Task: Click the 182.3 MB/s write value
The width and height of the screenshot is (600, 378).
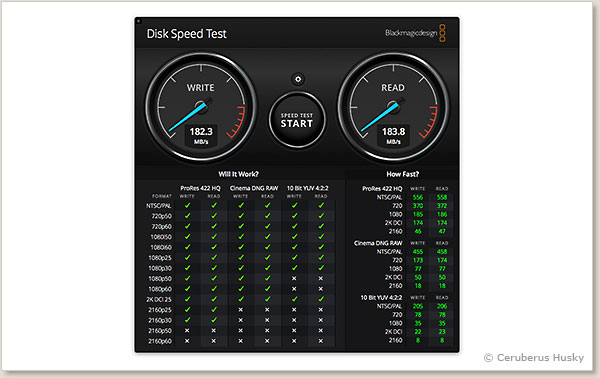Action: coord(201,135)
